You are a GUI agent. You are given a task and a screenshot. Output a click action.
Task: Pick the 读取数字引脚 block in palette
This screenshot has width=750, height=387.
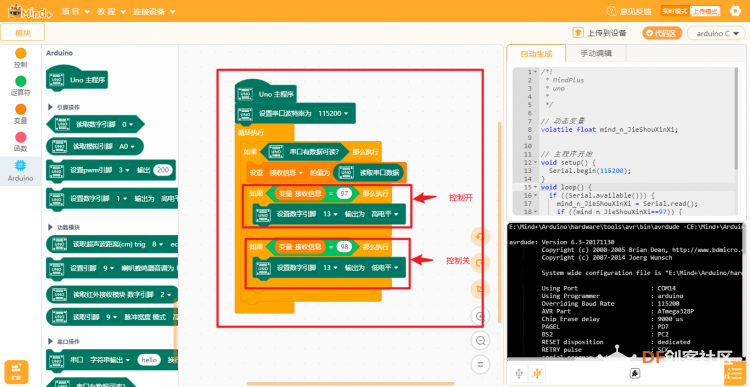pos(95,124)
